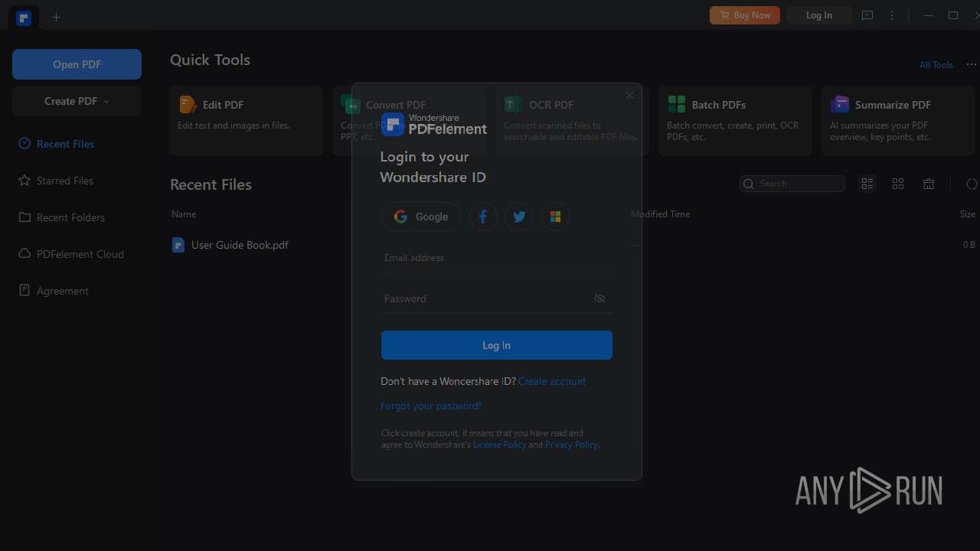
Task: Minimize the PDFelement window
Action: click(x=929, y=15)
